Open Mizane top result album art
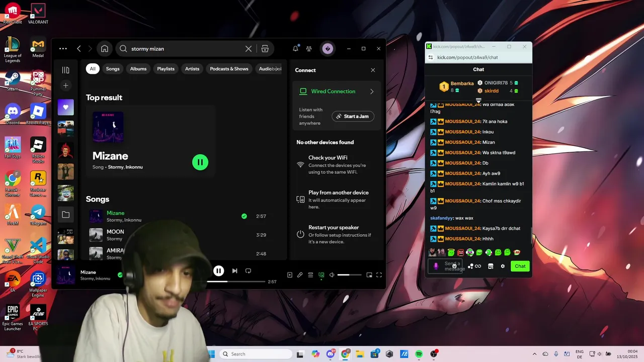Viewport: 644px width, 362px height. pyautogui.click(x=108, y=127)
